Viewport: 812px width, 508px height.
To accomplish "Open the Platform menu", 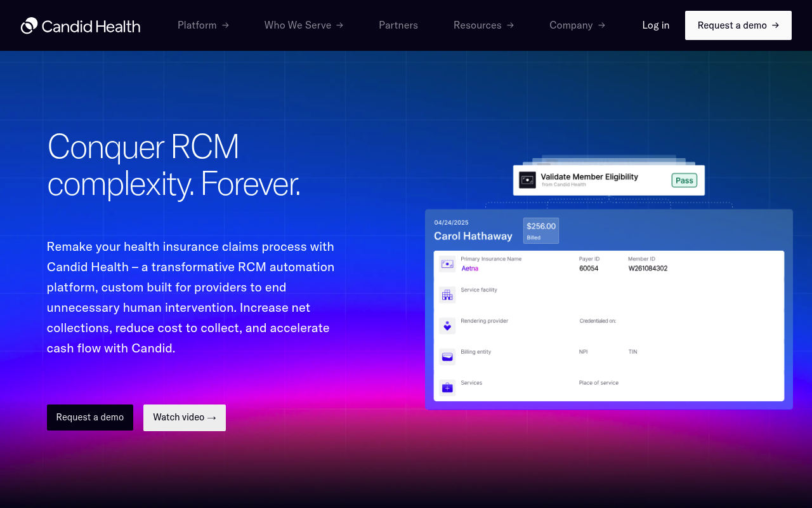I will click(203, 25).
